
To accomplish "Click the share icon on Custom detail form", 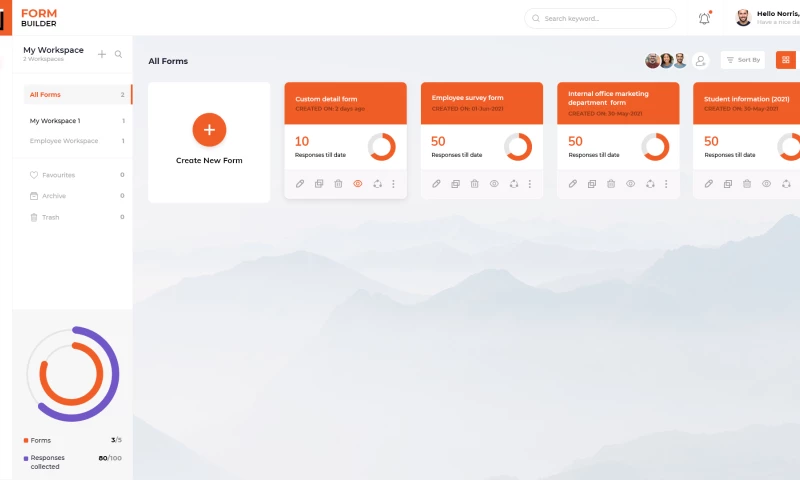I will pyautogui.click(x=378, y=184).
